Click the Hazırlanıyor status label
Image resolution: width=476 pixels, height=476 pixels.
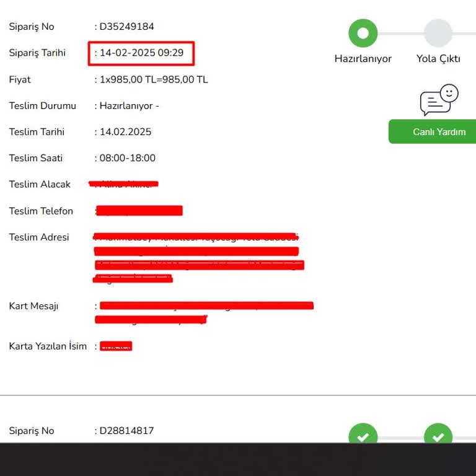(x=363, y=59)
